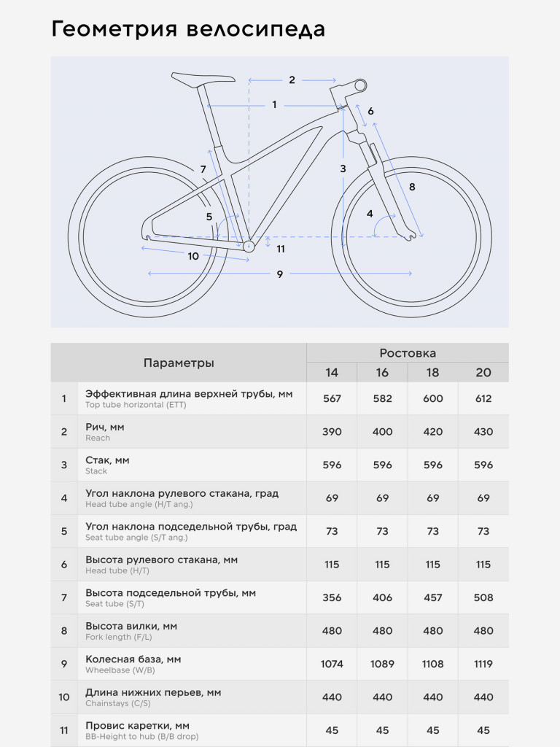Click the number 1 top tube label on diagram
The height and width of the screenshot is (747, 560).
coord(274,105)
